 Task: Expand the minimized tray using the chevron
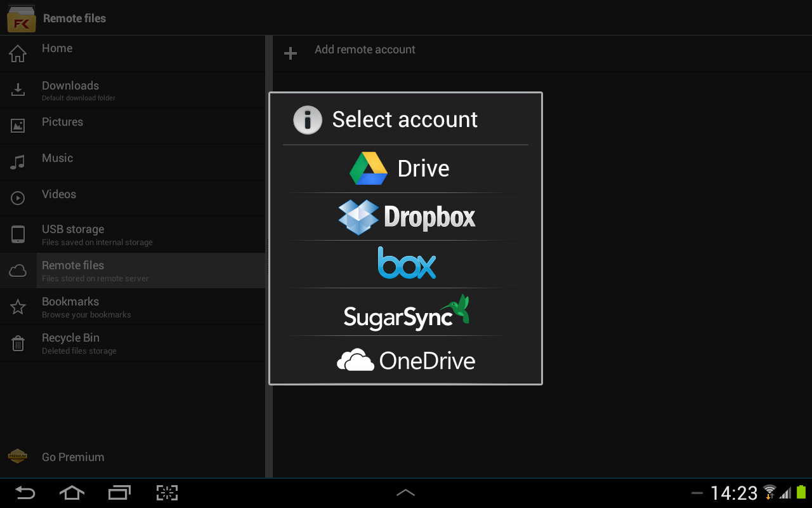point(405,492)
